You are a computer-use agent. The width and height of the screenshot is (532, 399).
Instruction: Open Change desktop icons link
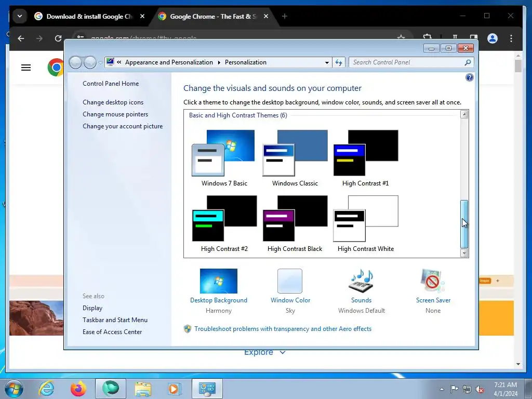point(113,102)
